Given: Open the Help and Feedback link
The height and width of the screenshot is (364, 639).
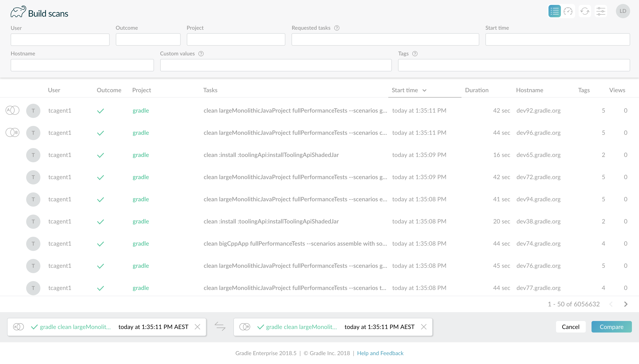Looking at the screenshot, I should [380, 353].
